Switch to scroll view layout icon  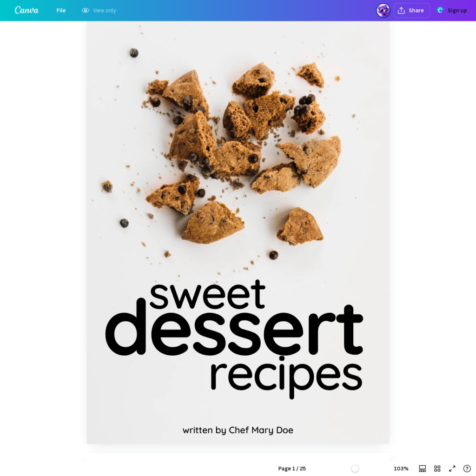(422, 469)
